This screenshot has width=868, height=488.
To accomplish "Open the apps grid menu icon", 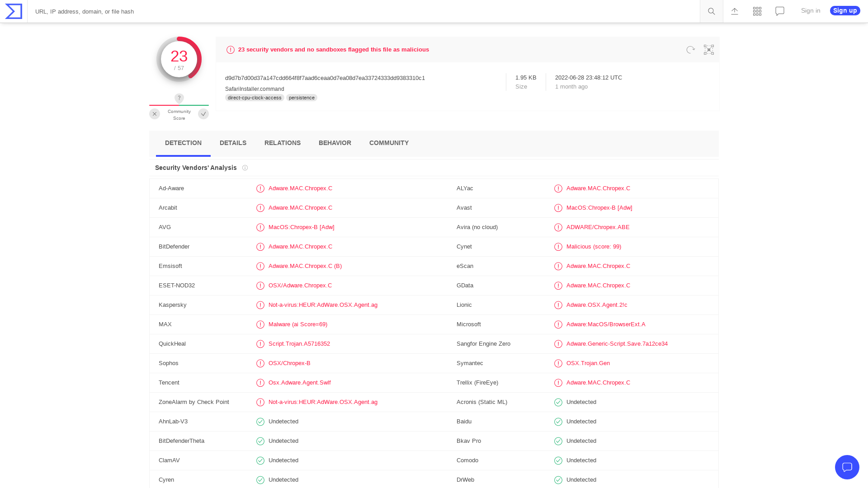I will click(757, 11).
